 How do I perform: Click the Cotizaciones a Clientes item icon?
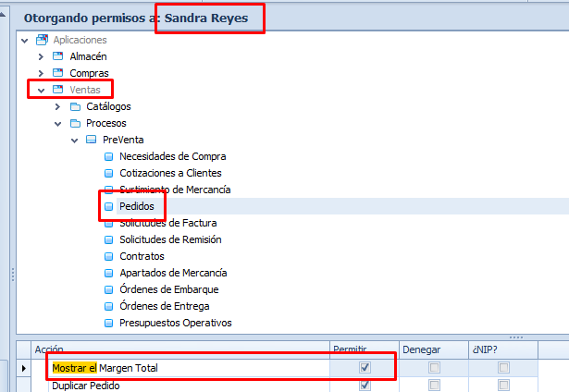tap(108, 173)
